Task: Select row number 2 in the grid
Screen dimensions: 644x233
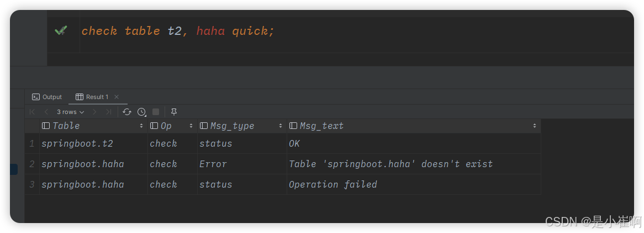Action: pyautogui.click(x=32, y=164)
